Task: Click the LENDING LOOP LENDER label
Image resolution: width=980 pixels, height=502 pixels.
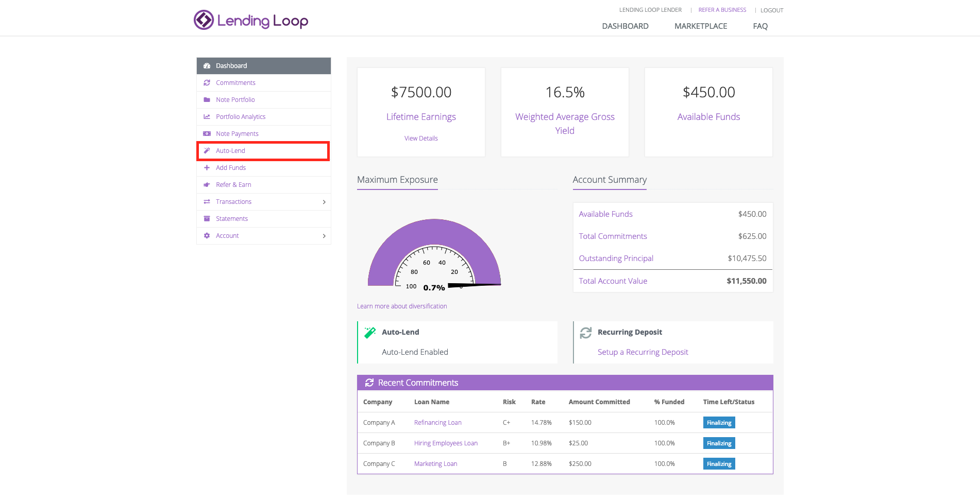Action: point(650,10)
